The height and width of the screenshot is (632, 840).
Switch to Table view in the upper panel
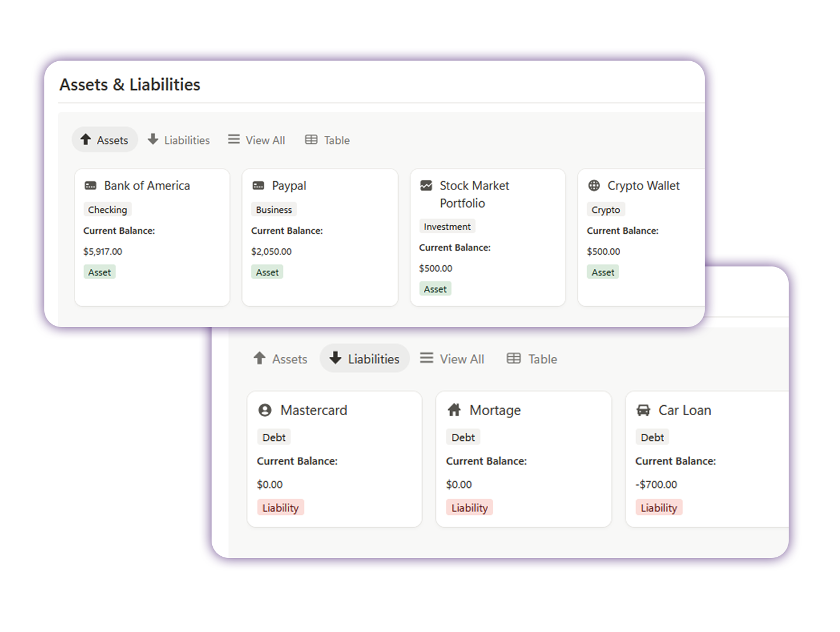(x=328, y=140)
